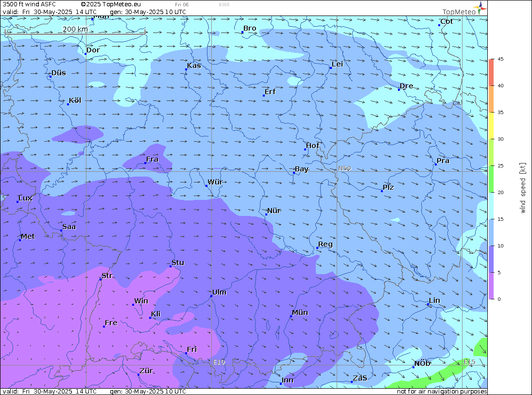This screenshot has width=532, height=395.
Task: Click the "Ulm" city label
Action: [x=219, y=293]
